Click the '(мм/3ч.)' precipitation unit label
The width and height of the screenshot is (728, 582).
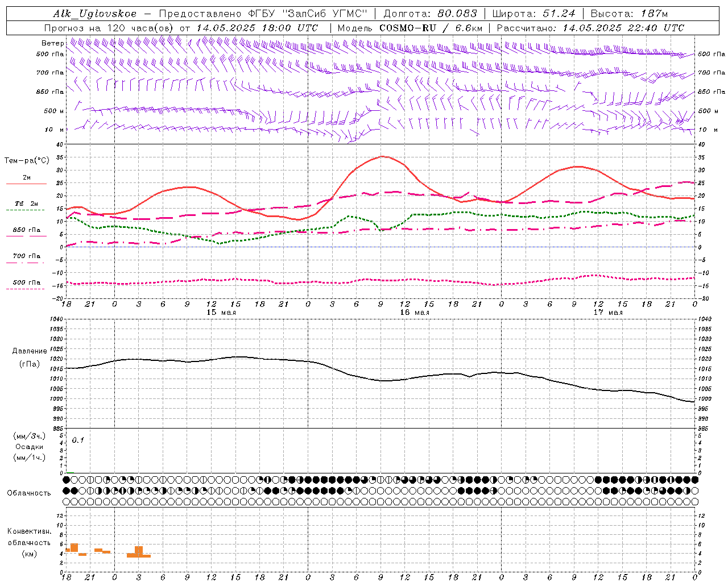click(30, 436)
